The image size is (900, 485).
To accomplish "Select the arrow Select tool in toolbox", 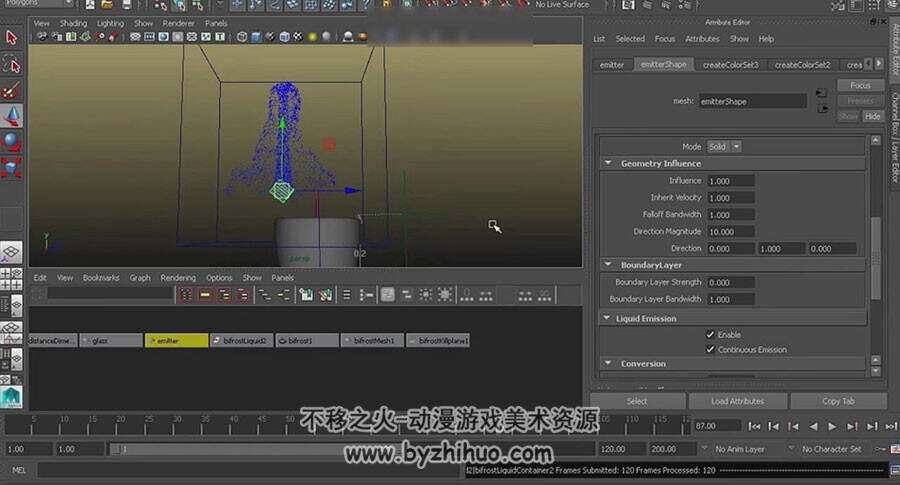I will 11,38.
